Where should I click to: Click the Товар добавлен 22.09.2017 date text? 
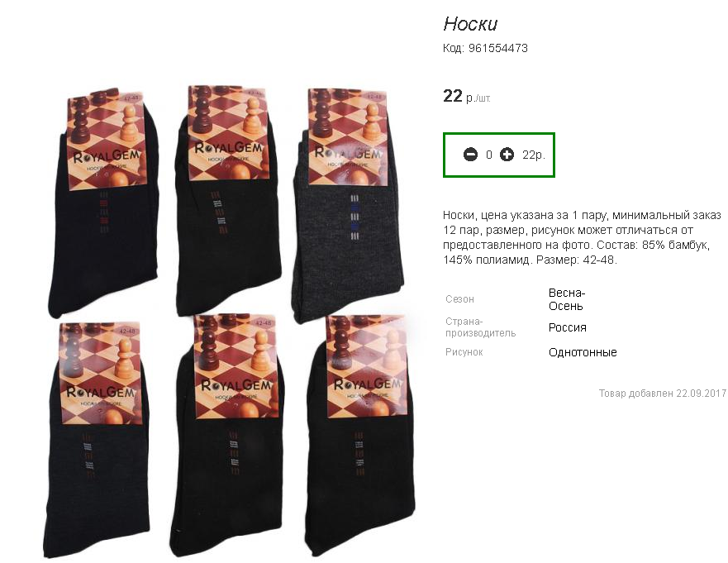(x=663, y=394)
